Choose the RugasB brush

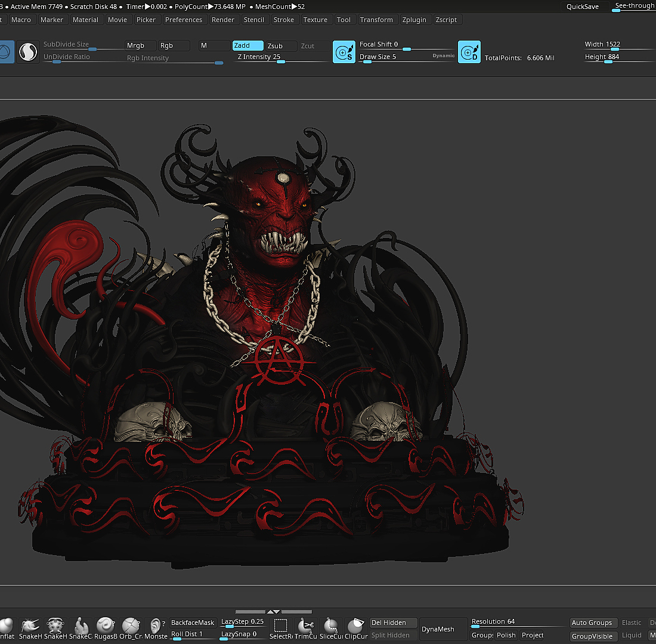click(x=106, y=628)
